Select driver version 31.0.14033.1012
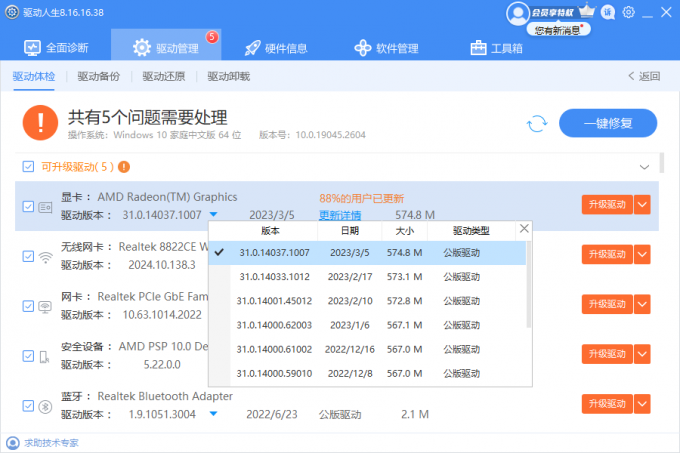680x453 pixels. [x=367, y=277]
